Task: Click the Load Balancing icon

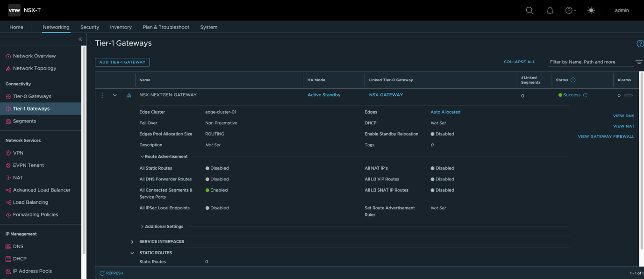Action: (x=8, y=202)
